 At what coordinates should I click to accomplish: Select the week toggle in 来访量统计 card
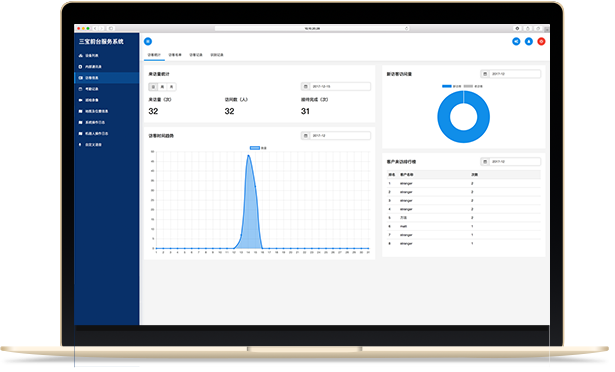coord(162,87)
